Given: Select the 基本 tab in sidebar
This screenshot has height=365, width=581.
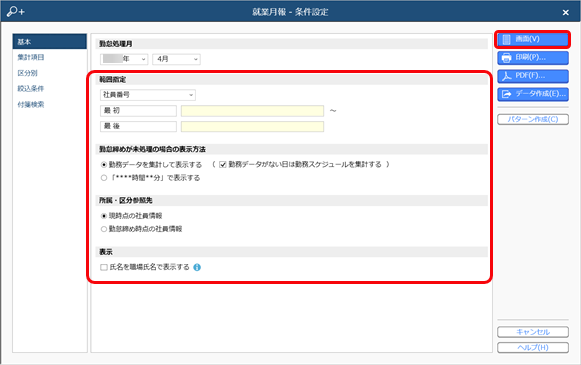Looking at the screenshot, I should coord(50,42).
